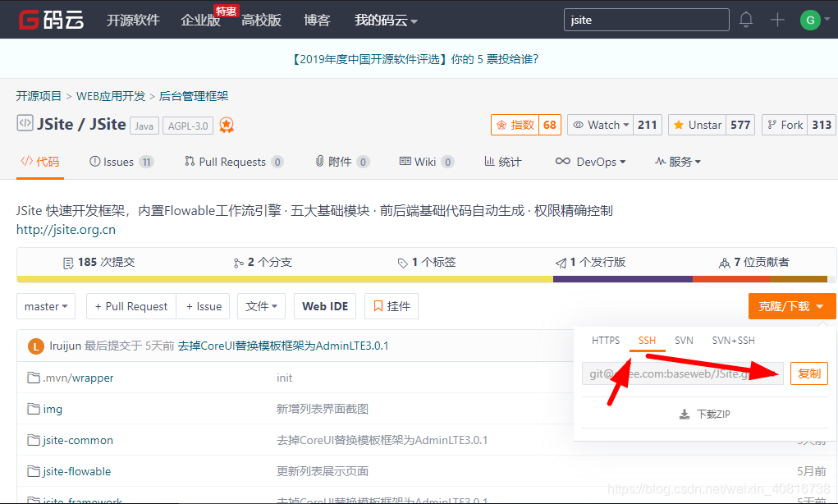Open the 我的码云 dropdown menu
The image size is (838, 504).
tap(386, 21)
